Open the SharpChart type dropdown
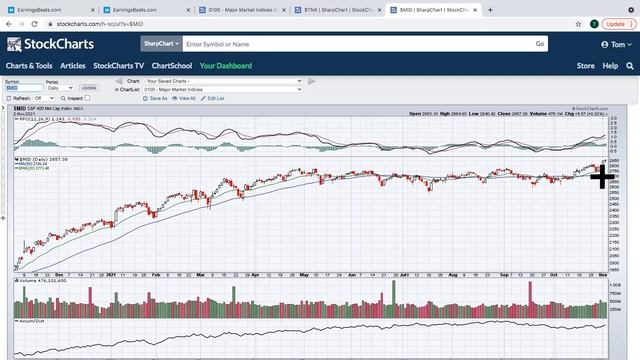The height and width of the screenshot is (360, 640). pyautogui.click(x=162, y=44)
